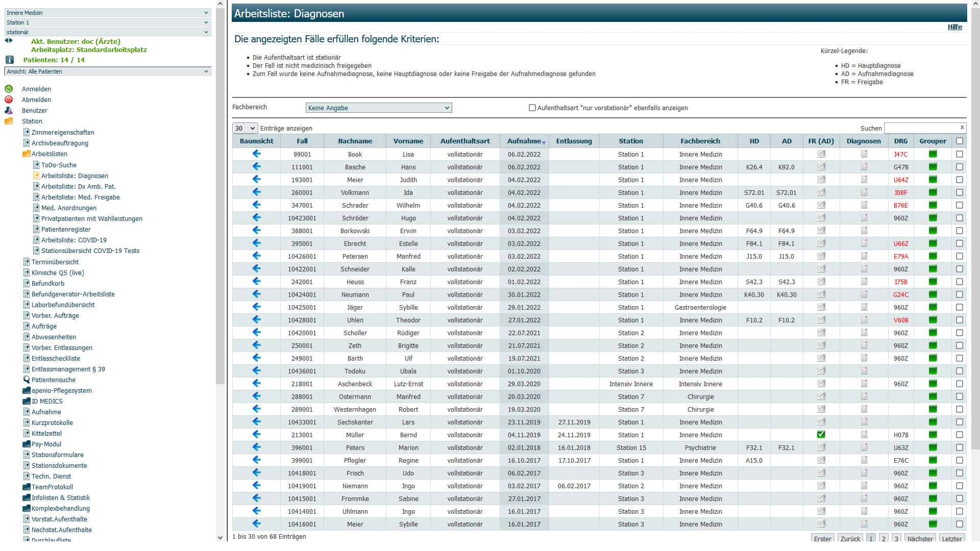Open 'Arbeitsliste: Med. Freigabe' in tree
The width and height of the screenshot is (980, 551).
click(80, 197)
